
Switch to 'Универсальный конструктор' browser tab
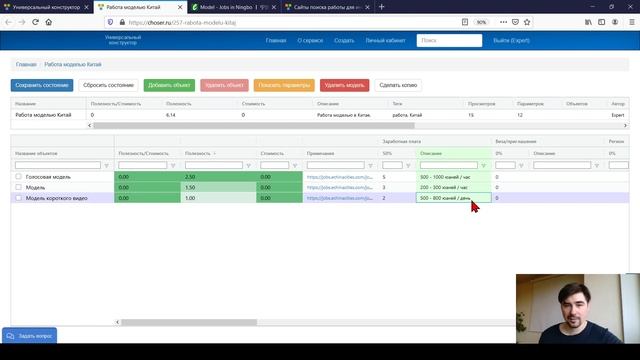tap(46, 7)
